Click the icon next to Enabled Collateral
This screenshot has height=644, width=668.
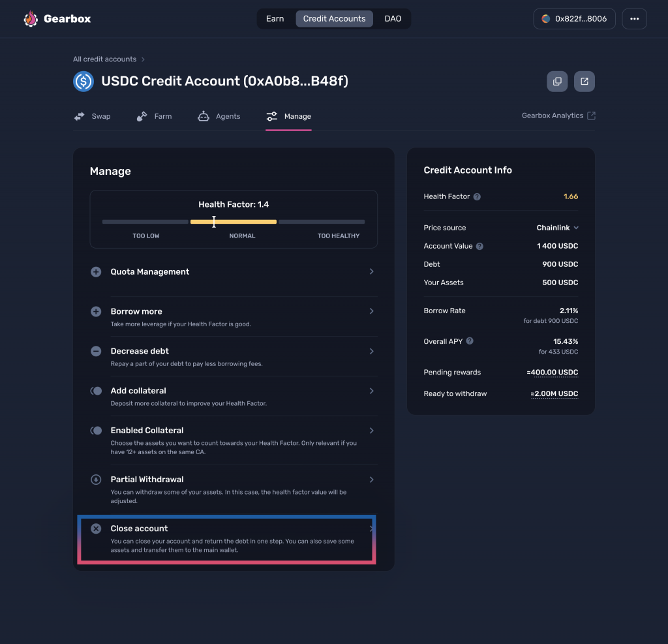(x=97, y=431)
